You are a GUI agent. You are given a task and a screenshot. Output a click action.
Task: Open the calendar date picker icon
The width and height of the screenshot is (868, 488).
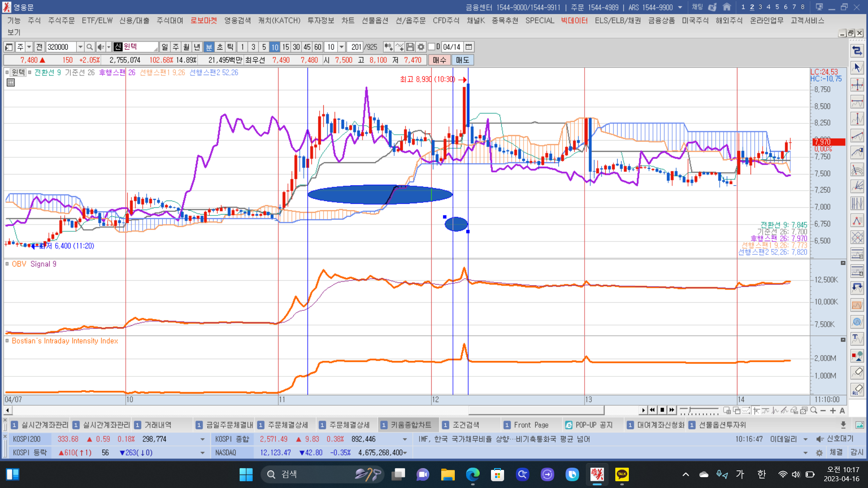coord(469,47)
